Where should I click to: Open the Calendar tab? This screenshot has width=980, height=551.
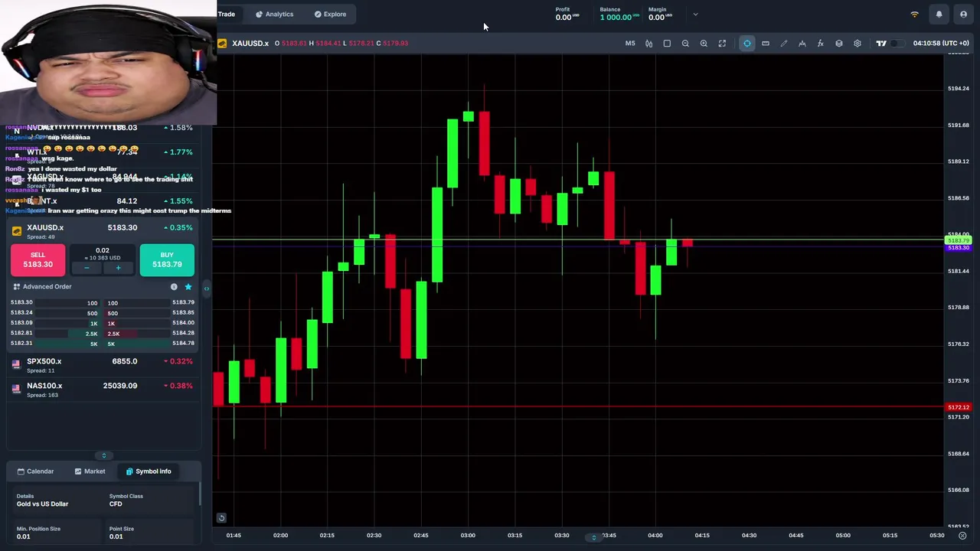pyautogui.click(x=35, y=471)
